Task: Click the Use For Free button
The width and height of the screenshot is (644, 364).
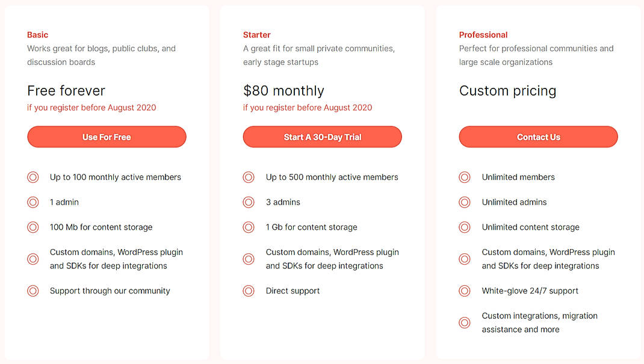Action: (106, 137)
